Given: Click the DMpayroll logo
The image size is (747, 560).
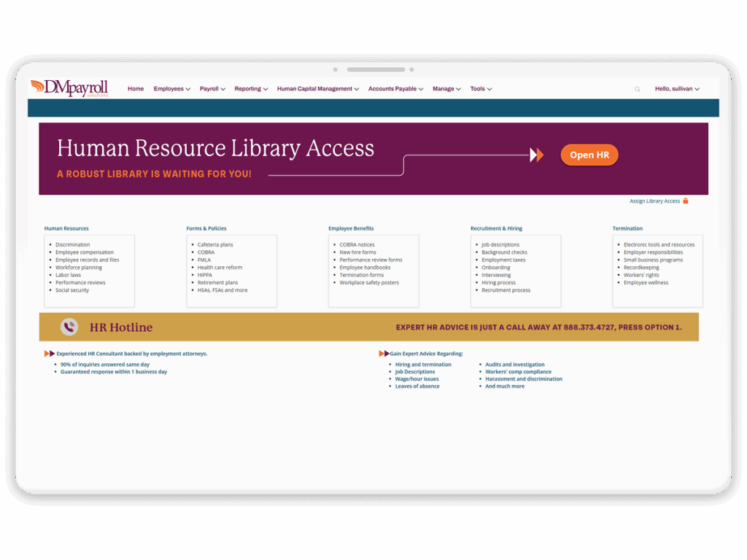Looking at the screenshot, I should click(x=69, y=88).
